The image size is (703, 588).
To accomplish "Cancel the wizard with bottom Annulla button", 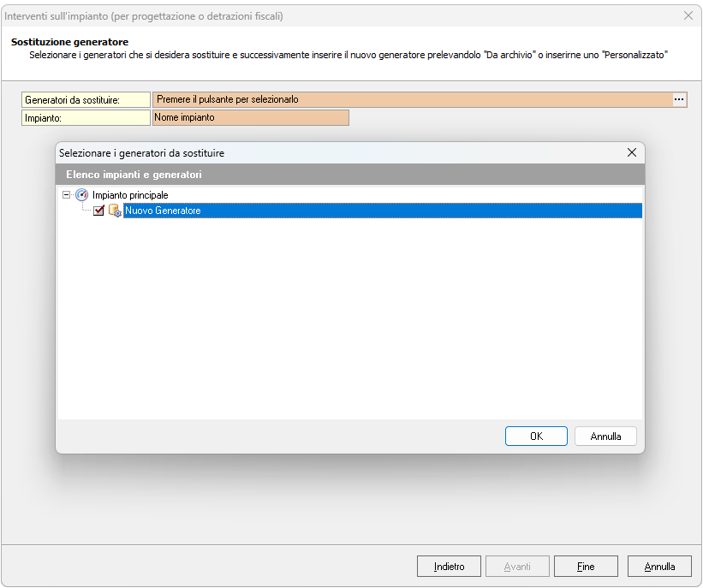I will pyautogui.click(x=659, y=567).
